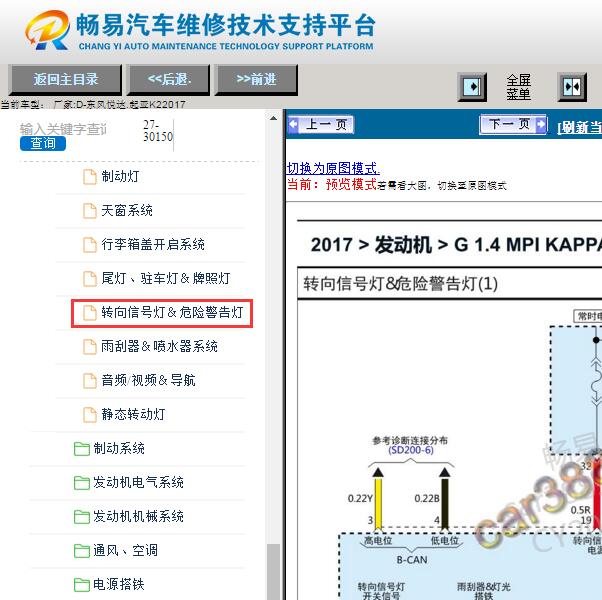The image size is (602, 600).
Task: Click the sidebar scrollbar thumb
Action: coord(273,571)
